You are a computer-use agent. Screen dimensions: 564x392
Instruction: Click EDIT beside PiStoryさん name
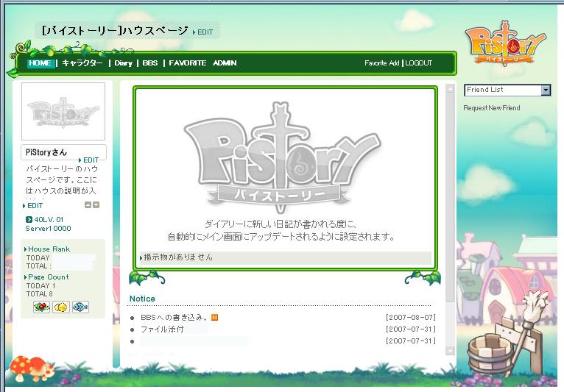click(x=88, y=160)
